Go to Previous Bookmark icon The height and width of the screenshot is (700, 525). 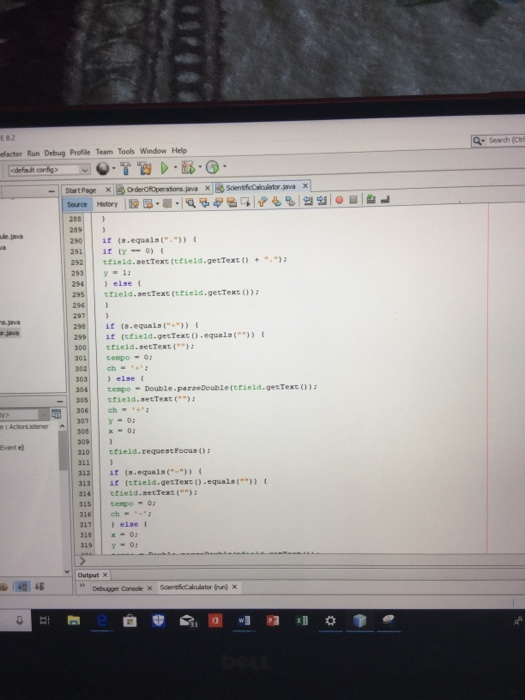(262, 202)
